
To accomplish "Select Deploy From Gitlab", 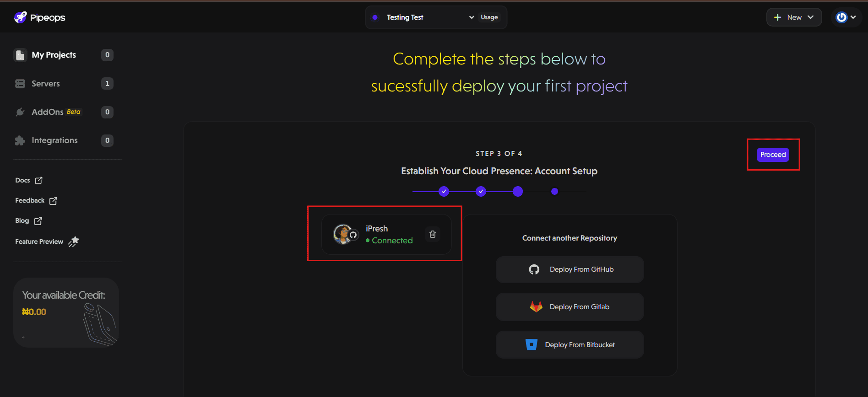I will click(x=570, y=307).
